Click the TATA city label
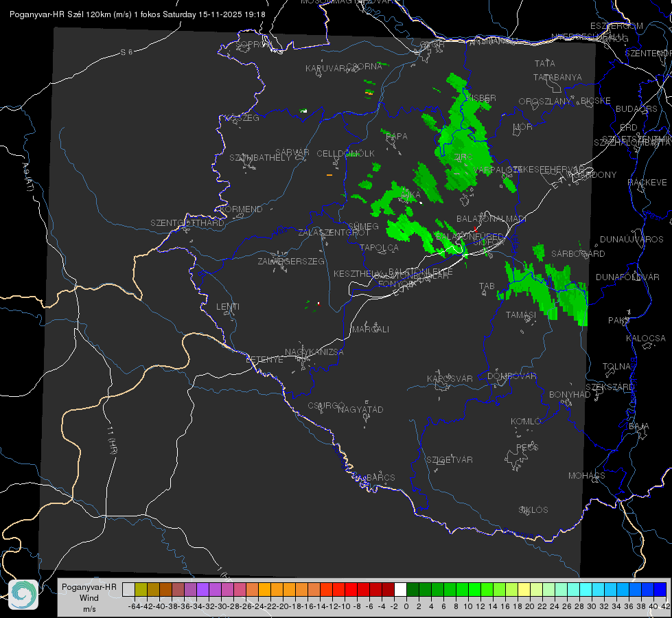The image size is (672, 618). click(x=545, y=63)
